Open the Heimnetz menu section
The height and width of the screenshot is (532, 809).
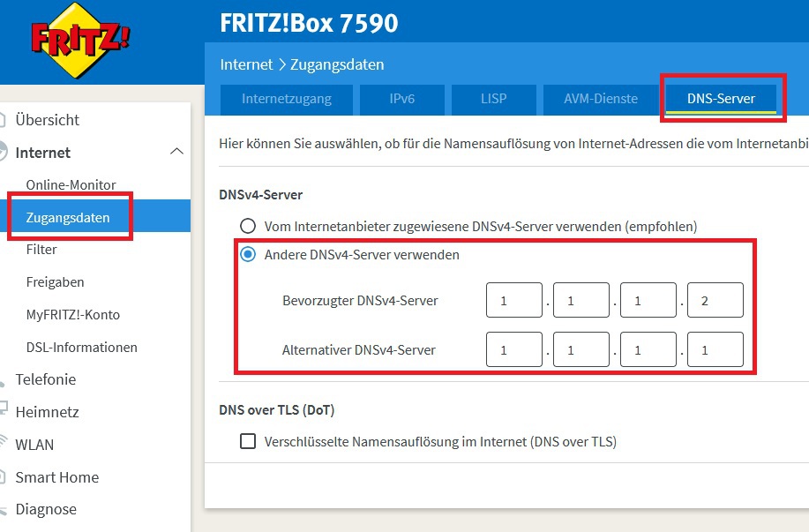pyautogui.click(x=47, y=412)
